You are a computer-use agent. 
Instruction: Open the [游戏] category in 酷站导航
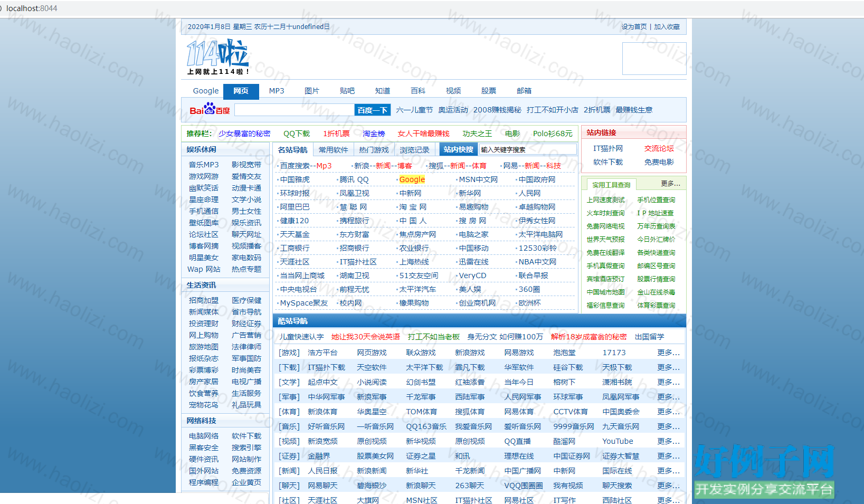point(289,353)
